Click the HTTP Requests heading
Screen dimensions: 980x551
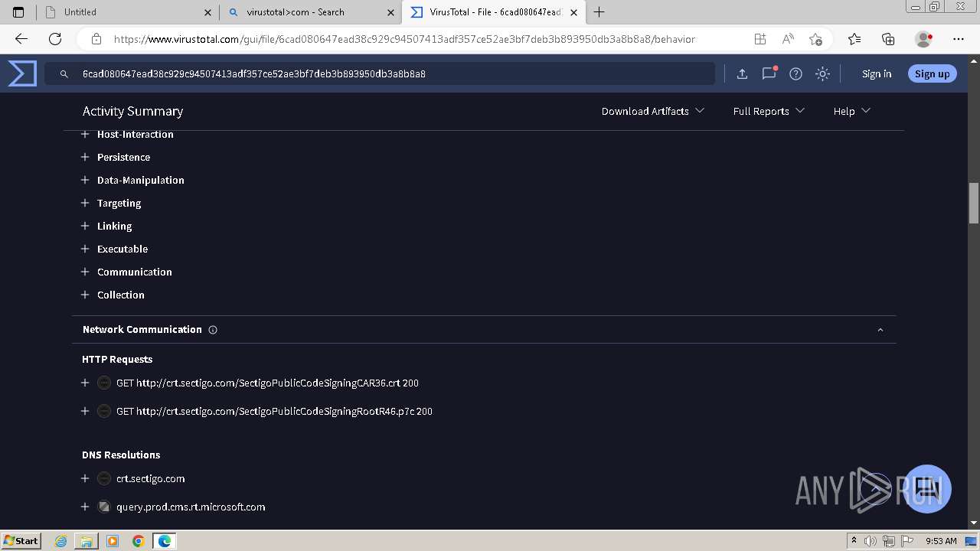point(117,360)
